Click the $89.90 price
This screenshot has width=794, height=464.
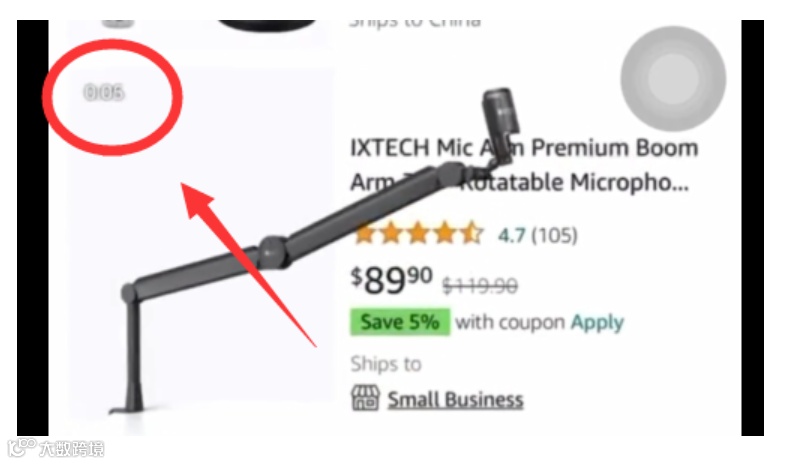tap(391, 280)
